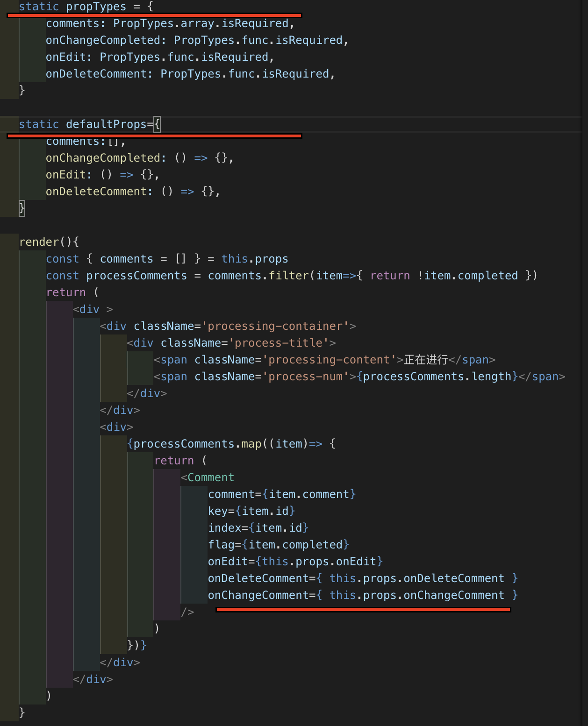
Task: Click className='processing-container' div line
Action: click(228, 326)
